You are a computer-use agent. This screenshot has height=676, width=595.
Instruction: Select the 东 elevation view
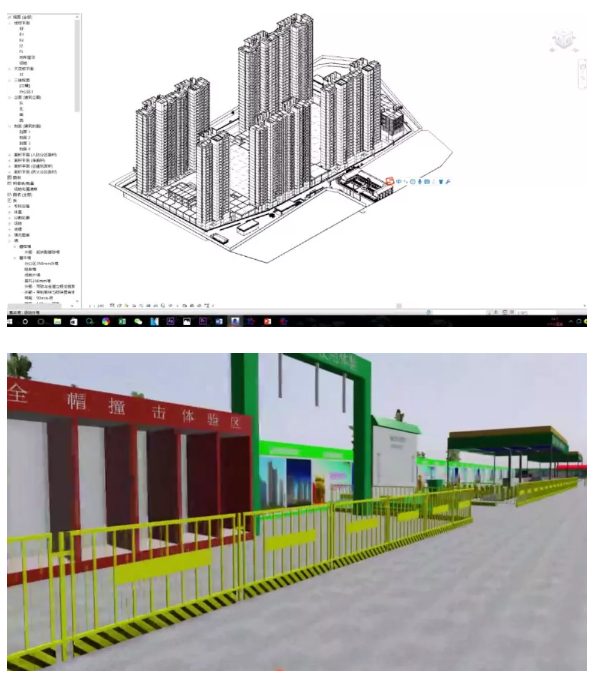(x=21, y=103)
